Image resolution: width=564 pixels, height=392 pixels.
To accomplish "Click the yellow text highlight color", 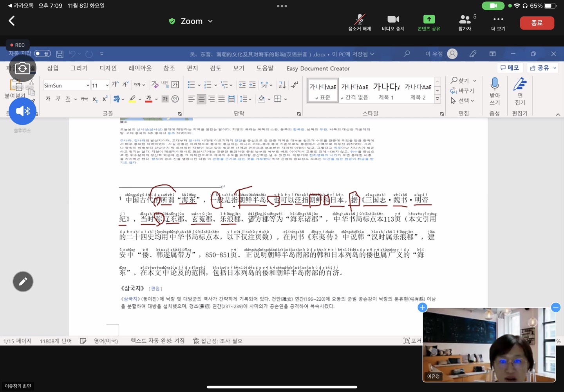I will pyautogui.click(x=132, y=99).
